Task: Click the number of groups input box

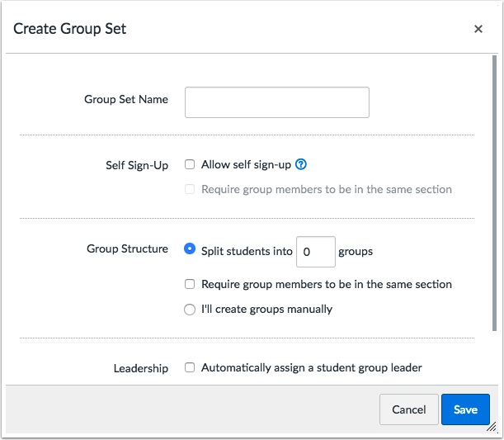Action: click(314, 252)
